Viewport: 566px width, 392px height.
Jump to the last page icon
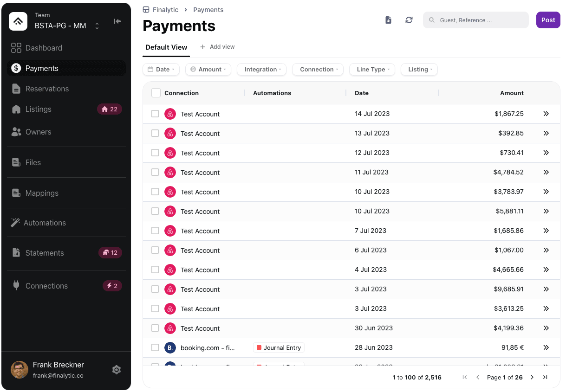click(x=545, y=377)
